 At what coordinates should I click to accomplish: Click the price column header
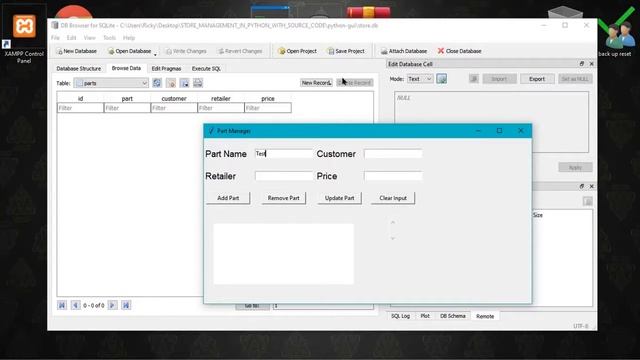coord(268,98)
